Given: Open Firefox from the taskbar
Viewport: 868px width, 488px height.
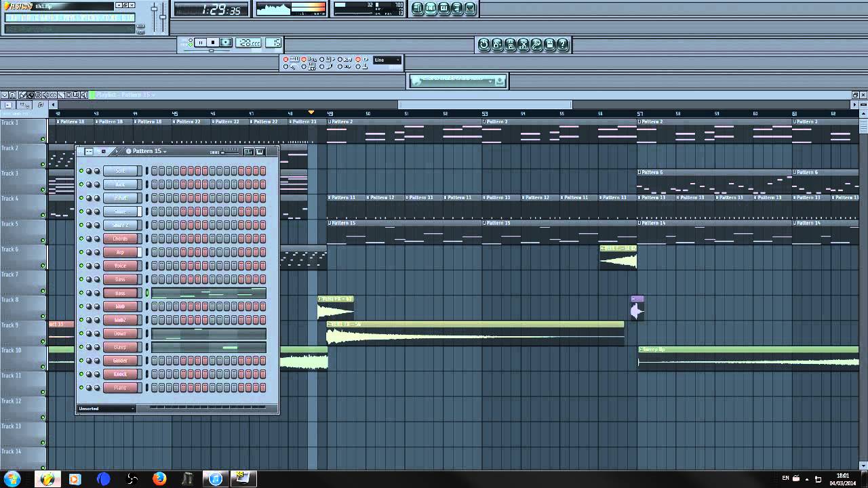Looking at the screenshot, I should pos(159,479).
